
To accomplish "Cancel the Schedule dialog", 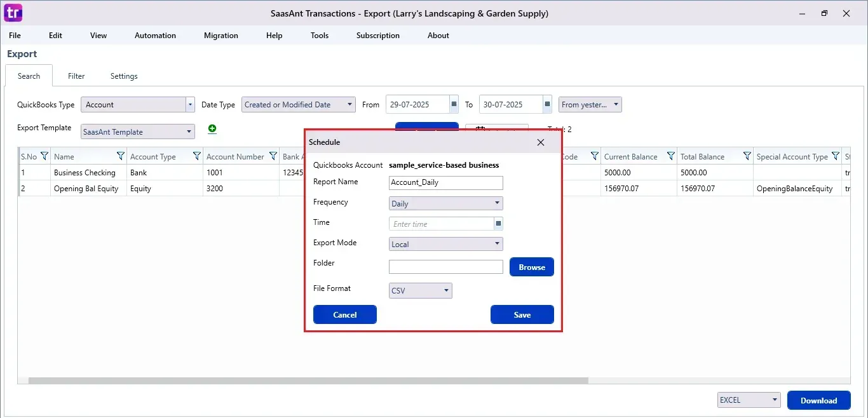I will coord(345,314).
